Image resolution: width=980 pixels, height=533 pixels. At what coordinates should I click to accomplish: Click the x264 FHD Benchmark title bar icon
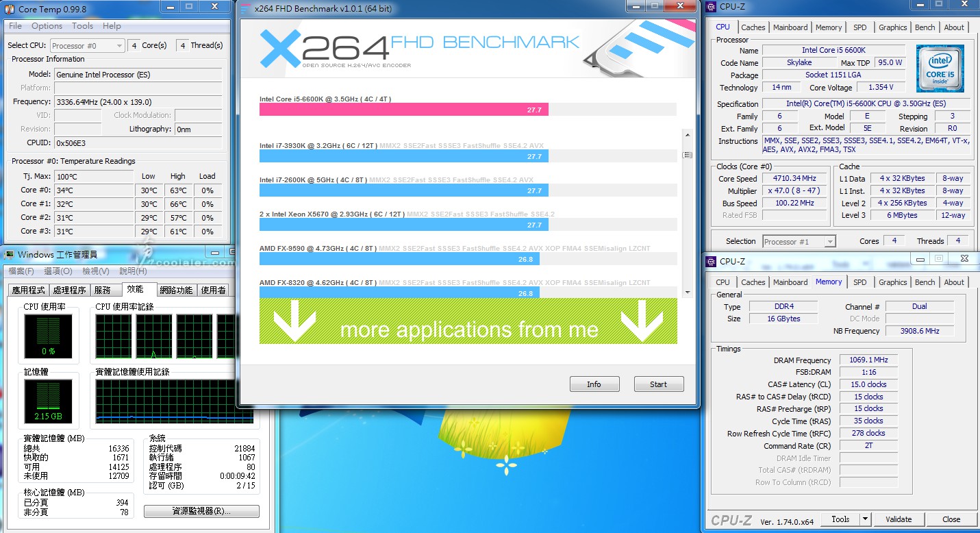[246, 9]
